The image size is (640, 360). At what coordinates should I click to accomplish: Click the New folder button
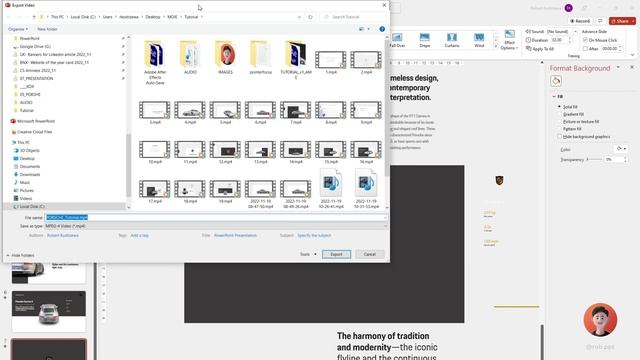[47, 29]
